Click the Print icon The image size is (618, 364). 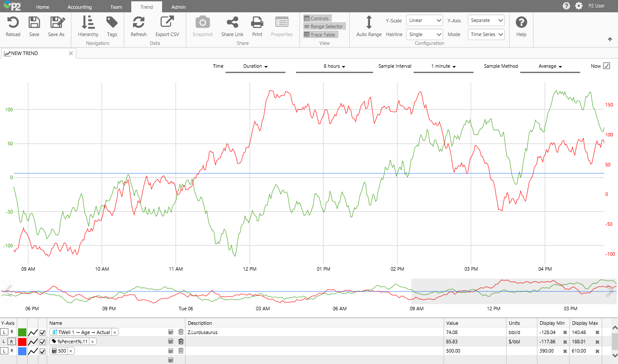(257, 23)
